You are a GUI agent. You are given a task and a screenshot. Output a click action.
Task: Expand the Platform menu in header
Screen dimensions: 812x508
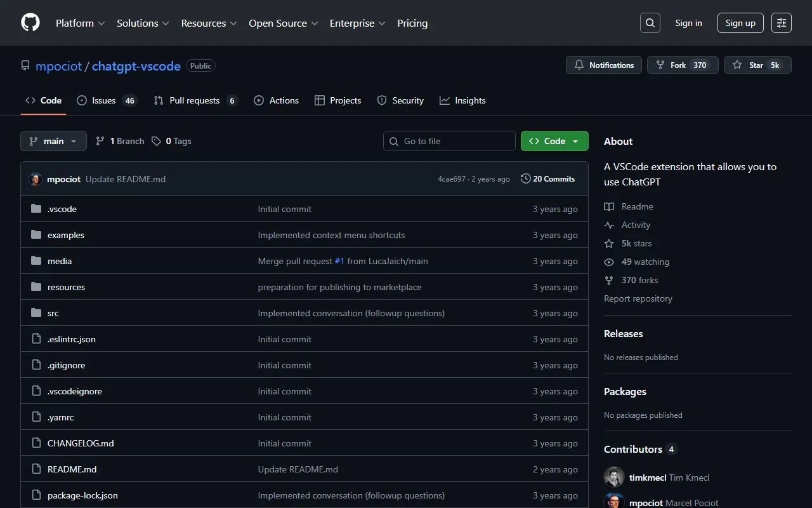click(x=80, y=23)
